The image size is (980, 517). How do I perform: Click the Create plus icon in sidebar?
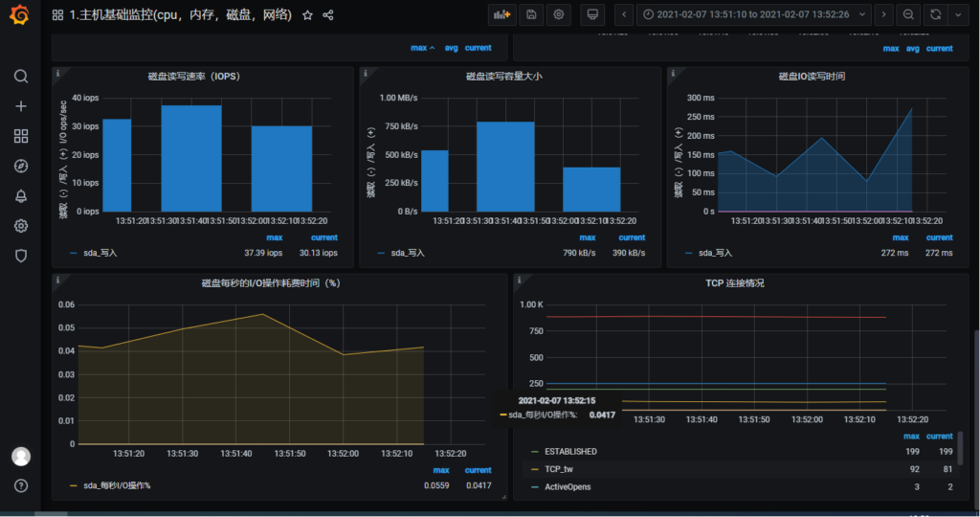(x=21, y=106)
